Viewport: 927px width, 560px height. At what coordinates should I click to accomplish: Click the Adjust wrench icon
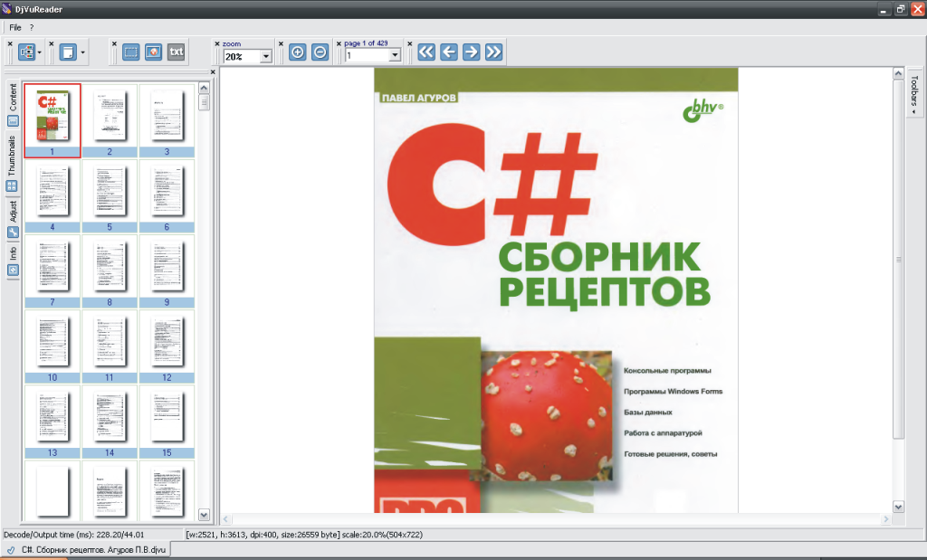click(13, 233)
